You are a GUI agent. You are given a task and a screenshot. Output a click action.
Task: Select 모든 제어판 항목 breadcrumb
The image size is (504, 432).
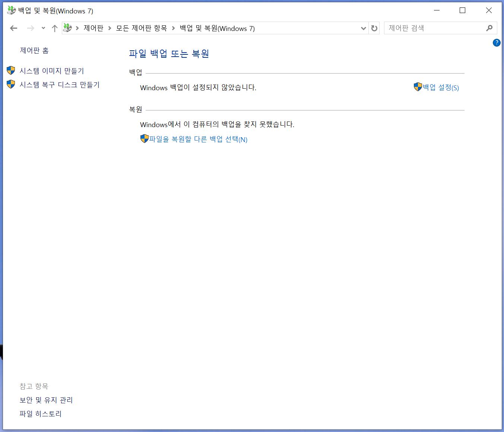[141, 28]
